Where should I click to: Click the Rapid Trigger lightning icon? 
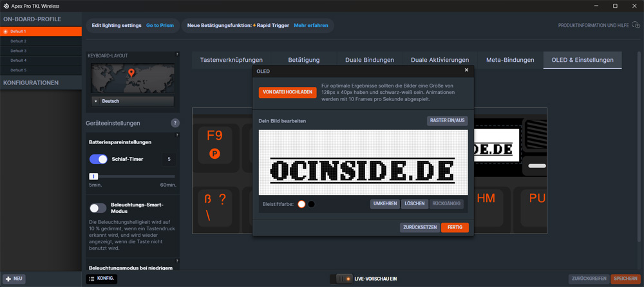point(254,26)
